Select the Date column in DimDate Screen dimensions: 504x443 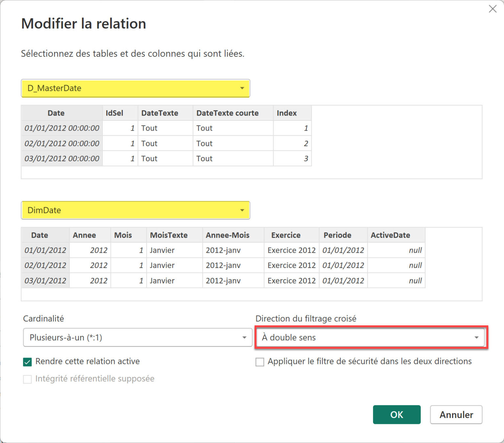tap(39, 235)
